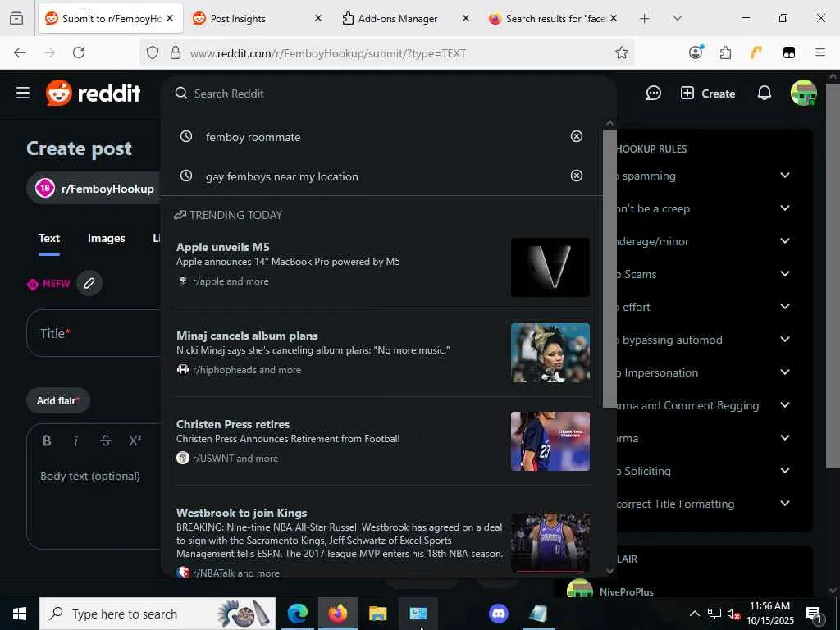Click the Create post button in header

pyautogui.click(x=708, y=94)
